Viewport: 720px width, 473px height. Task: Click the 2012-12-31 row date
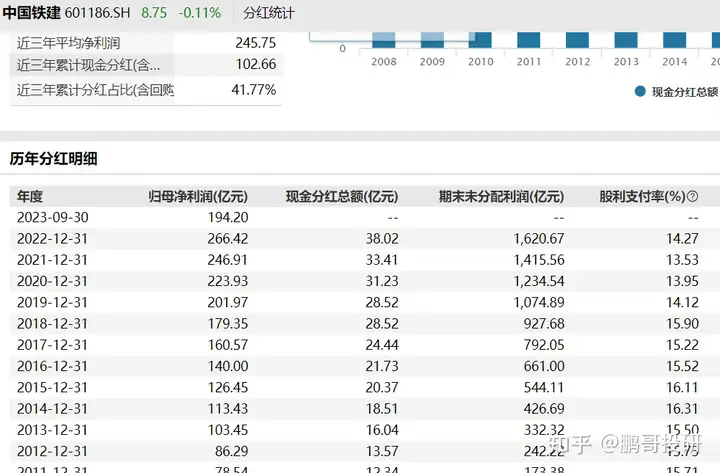52,451
